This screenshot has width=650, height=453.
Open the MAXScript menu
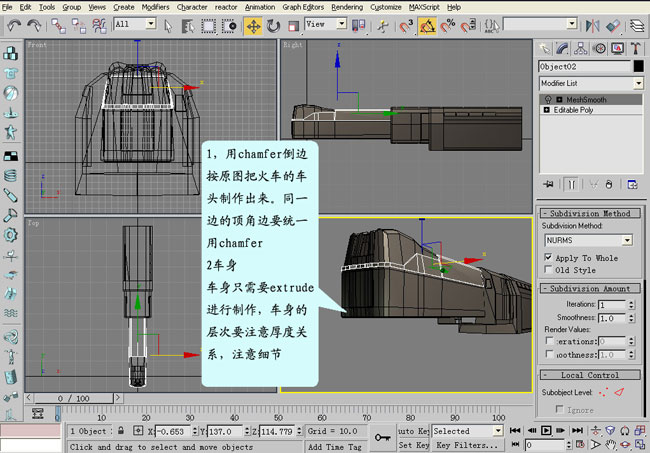tap(424, 7)
